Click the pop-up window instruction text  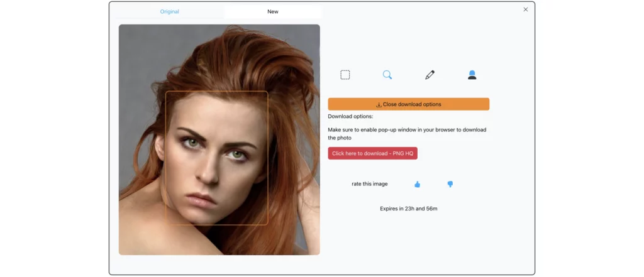pos(407,134)
